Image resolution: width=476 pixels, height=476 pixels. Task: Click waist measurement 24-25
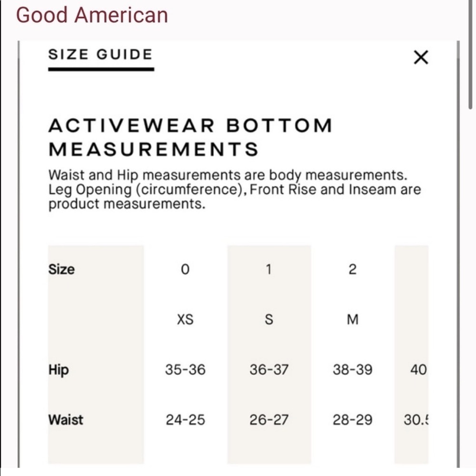coord(185,420)
